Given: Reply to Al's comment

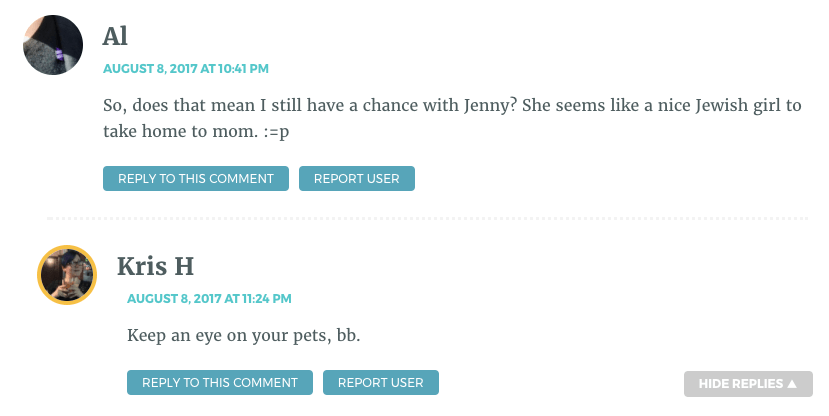Looking at the screenshot, I should tap(195, 179).
